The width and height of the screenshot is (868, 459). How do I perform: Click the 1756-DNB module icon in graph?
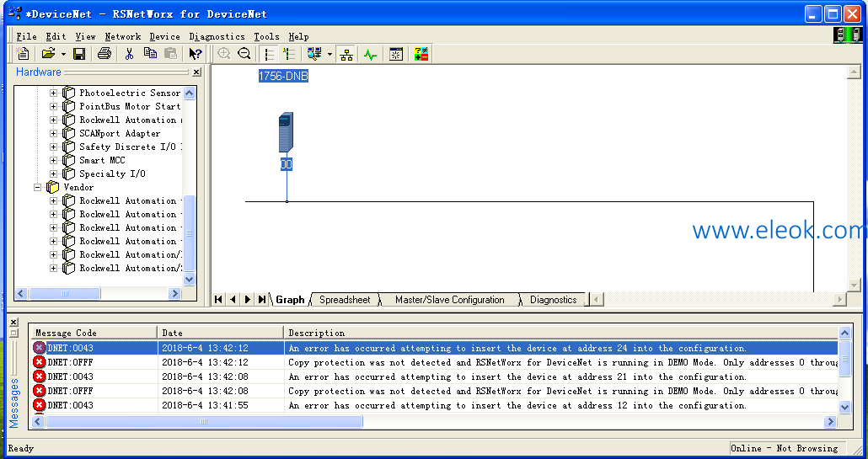point(286,133)
